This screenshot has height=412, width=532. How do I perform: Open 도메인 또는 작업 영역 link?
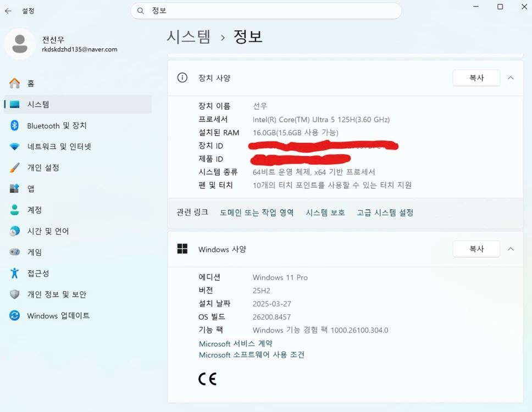pos(257,213)
